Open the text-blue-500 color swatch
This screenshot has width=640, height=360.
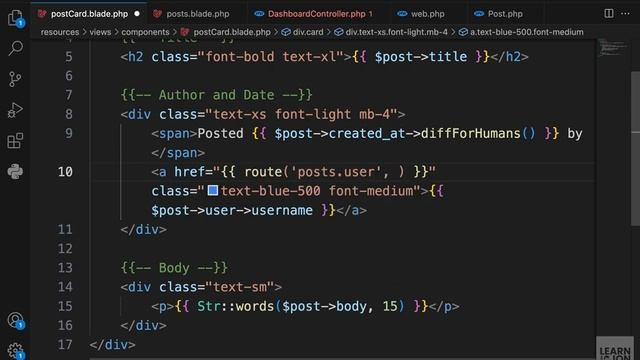pyautogui.click(x=213, y=191)
